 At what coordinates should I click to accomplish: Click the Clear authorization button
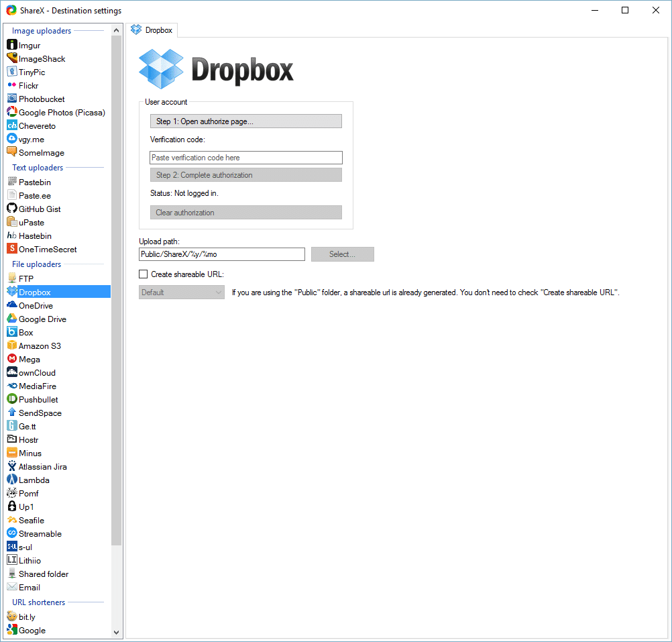point(245,213)
